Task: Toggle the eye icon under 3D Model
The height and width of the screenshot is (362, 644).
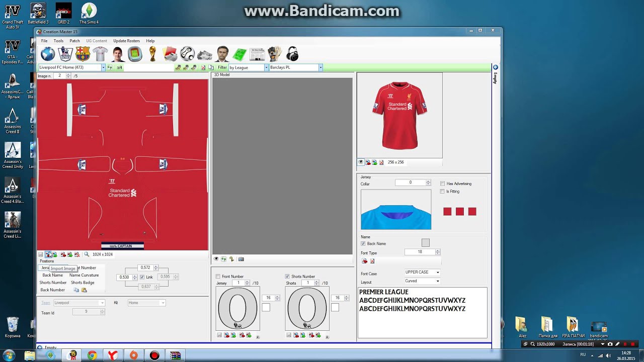Action: 216,259
